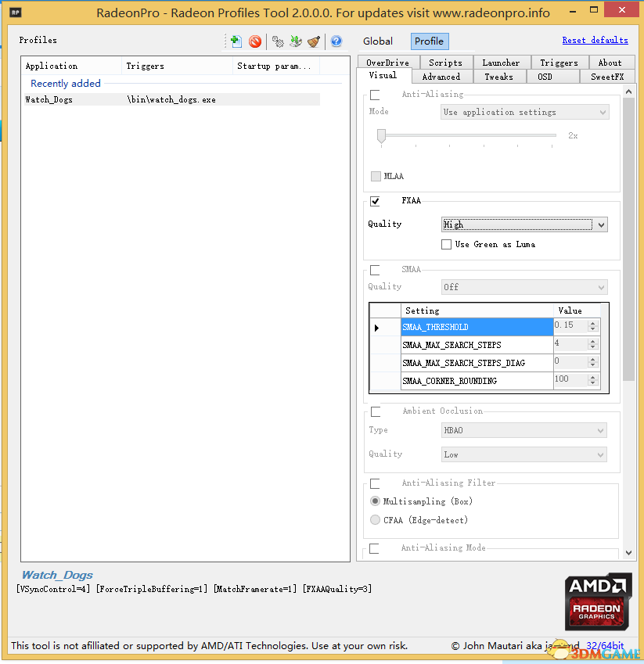Open the gears settings icon in toolbar
644x664 pixels.
click(x=278, y=41)
